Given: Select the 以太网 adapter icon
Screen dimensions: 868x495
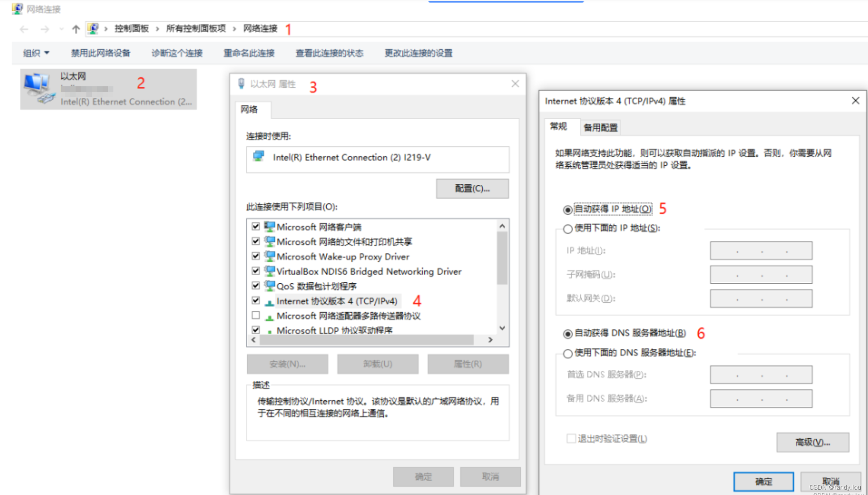Looking at the screenshot, I should coord(40,89).
